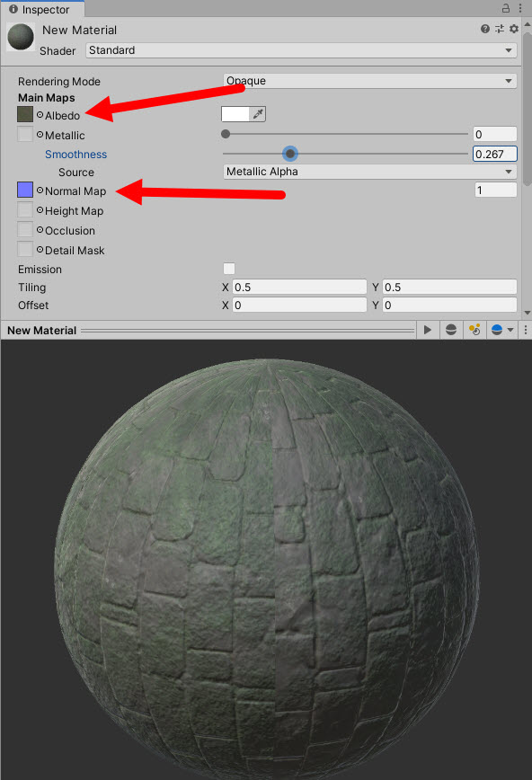532x780 pixels.
Task: Click the Offset label
Action: (33, 306)
